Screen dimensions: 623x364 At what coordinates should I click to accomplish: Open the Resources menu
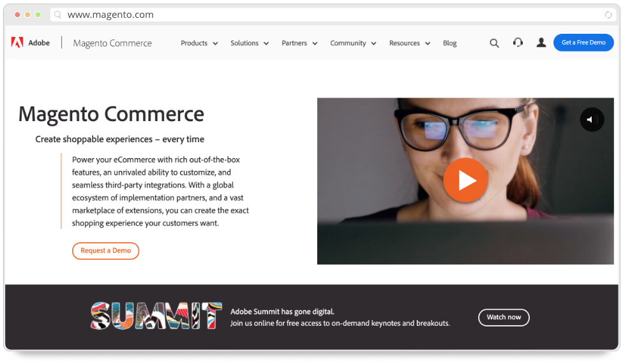(x=410, y=43)
